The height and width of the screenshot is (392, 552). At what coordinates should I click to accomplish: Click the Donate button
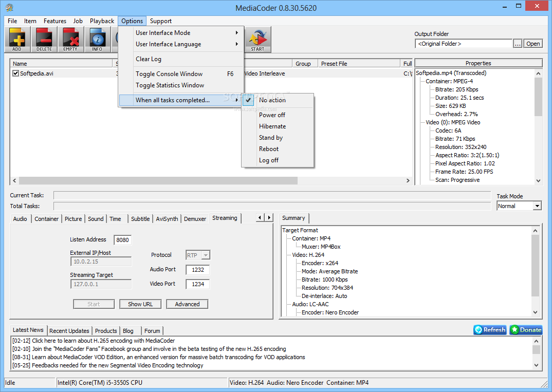click(x=526, y=330)
